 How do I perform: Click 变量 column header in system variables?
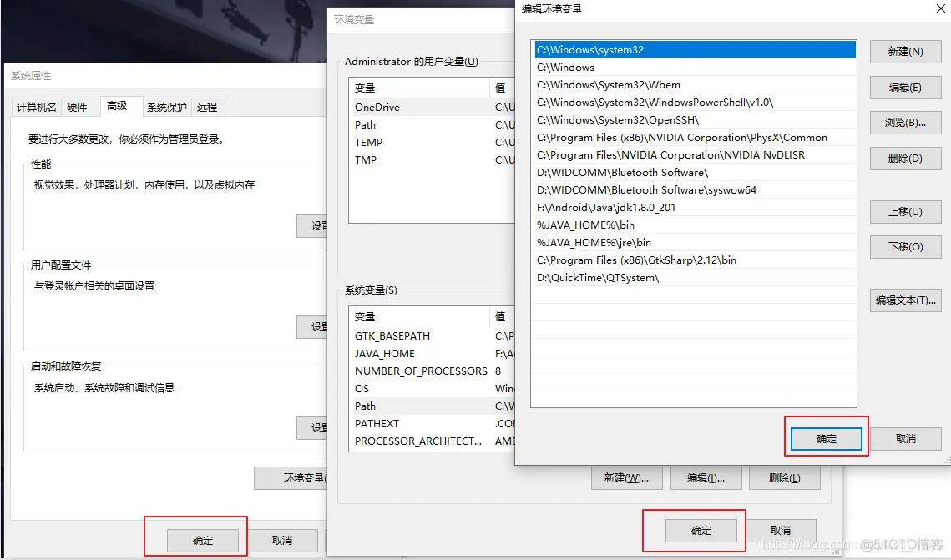tap(419, 317)
